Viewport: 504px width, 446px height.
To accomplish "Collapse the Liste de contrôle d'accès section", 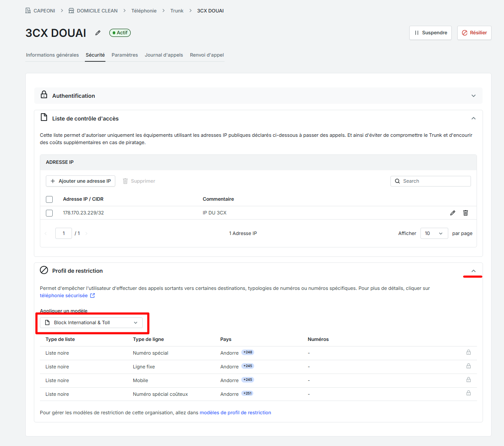I will point(474,118).
